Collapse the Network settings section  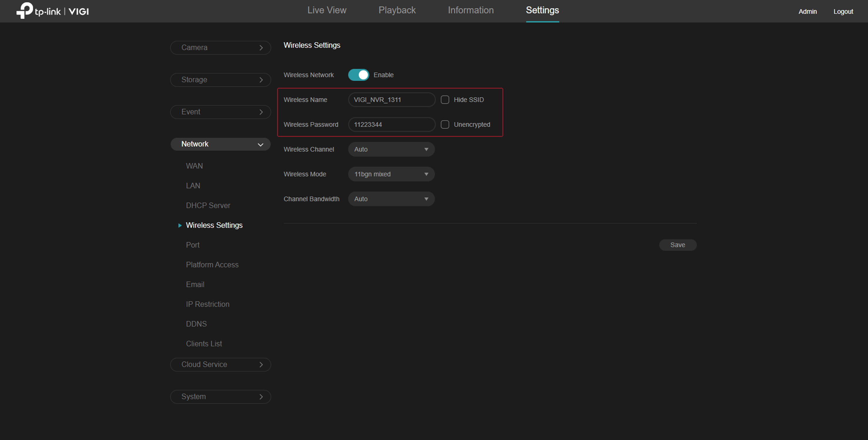[x=220, y=144]
